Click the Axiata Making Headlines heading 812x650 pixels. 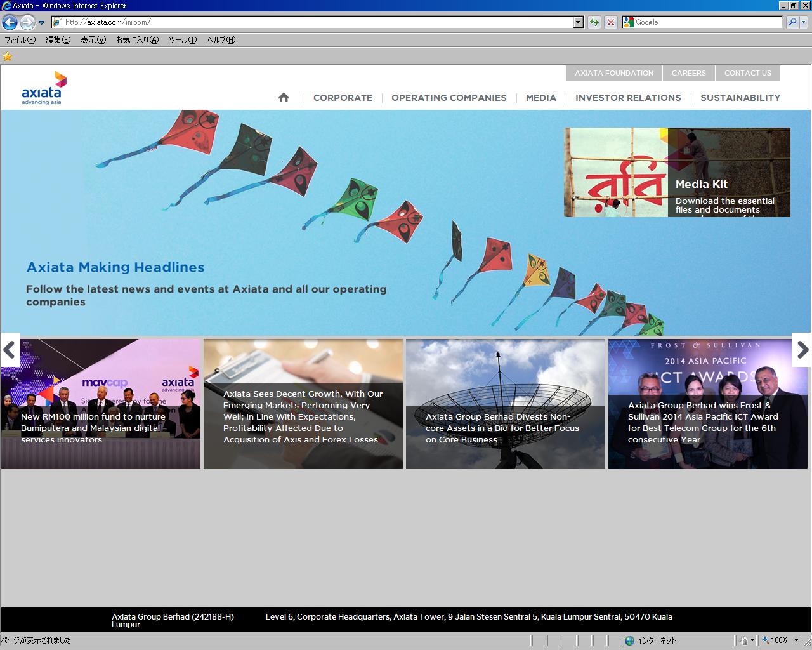115,267
